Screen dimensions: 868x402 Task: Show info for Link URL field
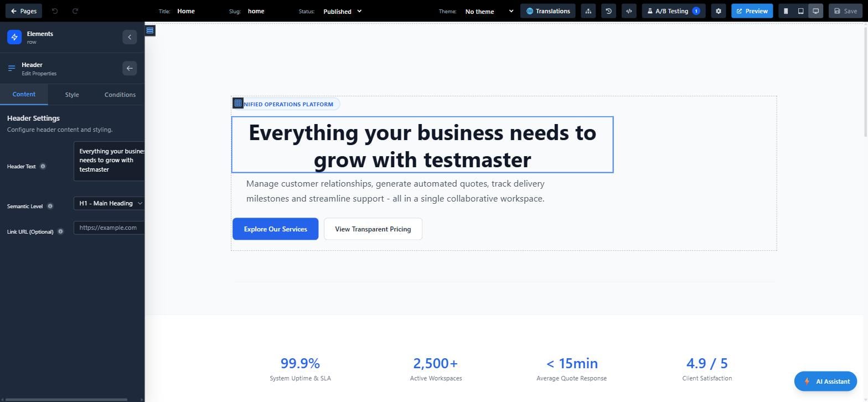(60, 232)
